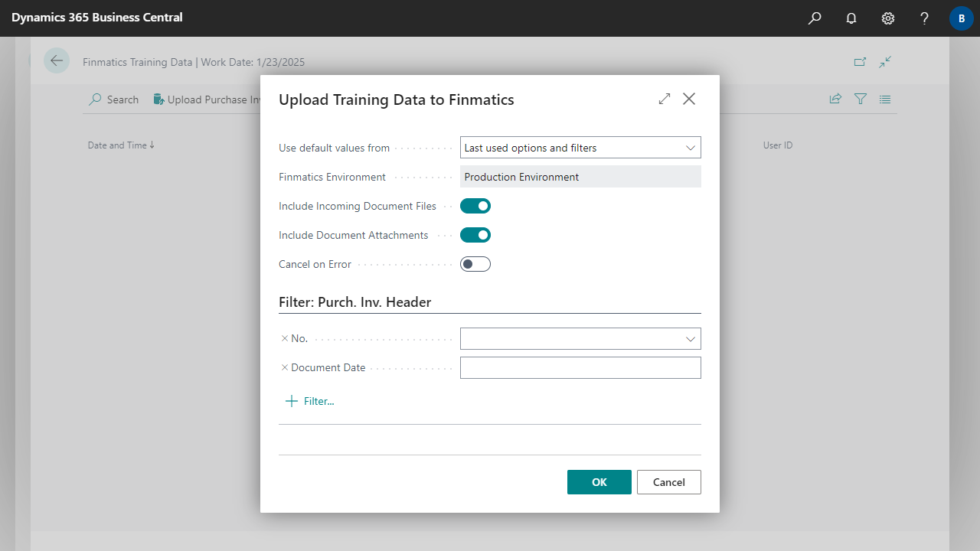This screenshot has height=551, width=980.
Task: Collapse the page view icon
Action: [886, 62]
